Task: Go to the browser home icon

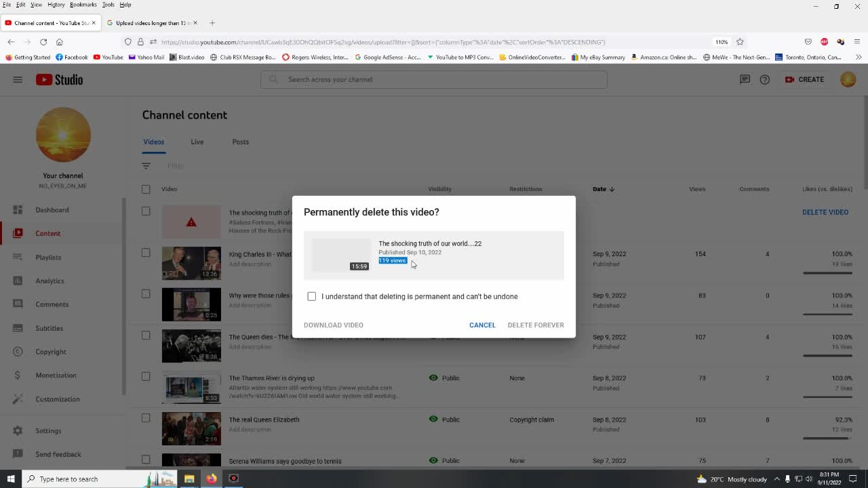Action: click(x=59, y=42)
